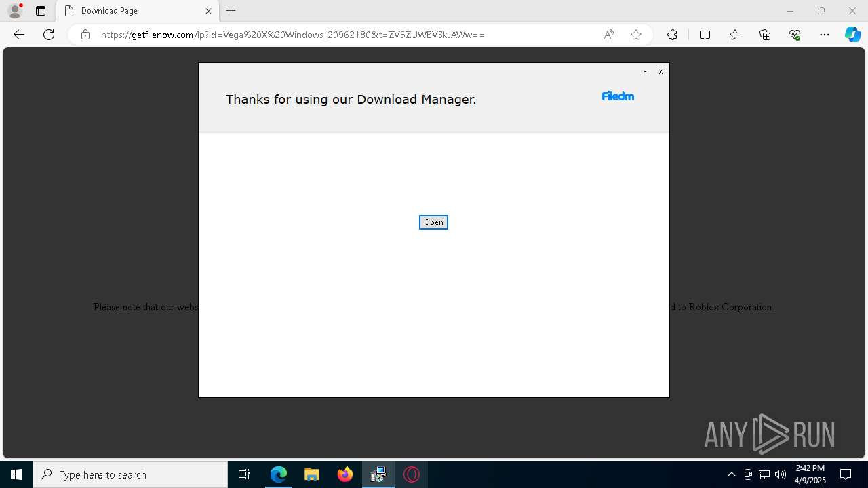Screen dimensions: 868x488
Task: Refresh the current page
Action: point(49,35)
